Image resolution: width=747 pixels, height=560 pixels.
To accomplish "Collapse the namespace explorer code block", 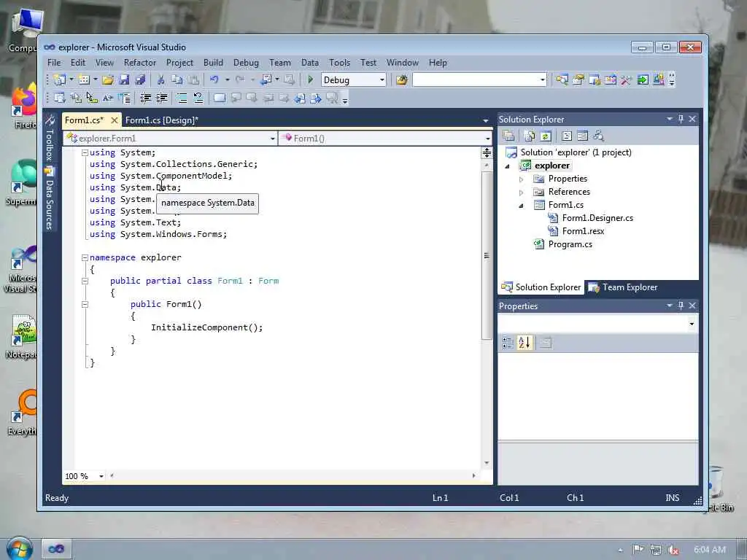I will (x=85, y=257).
